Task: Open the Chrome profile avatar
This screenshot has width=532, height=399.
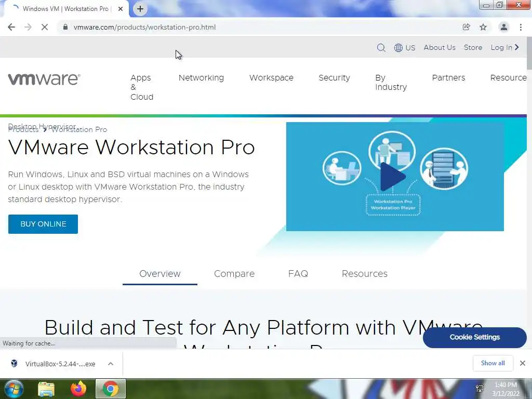Action: [x=504, y=27]
